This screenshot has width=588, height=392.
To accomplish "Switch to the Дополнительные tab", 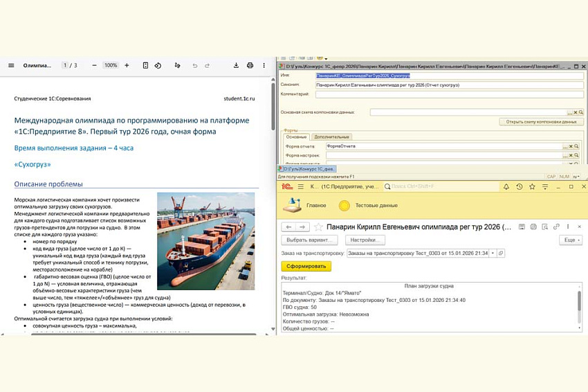I will (x=332, y=136).
